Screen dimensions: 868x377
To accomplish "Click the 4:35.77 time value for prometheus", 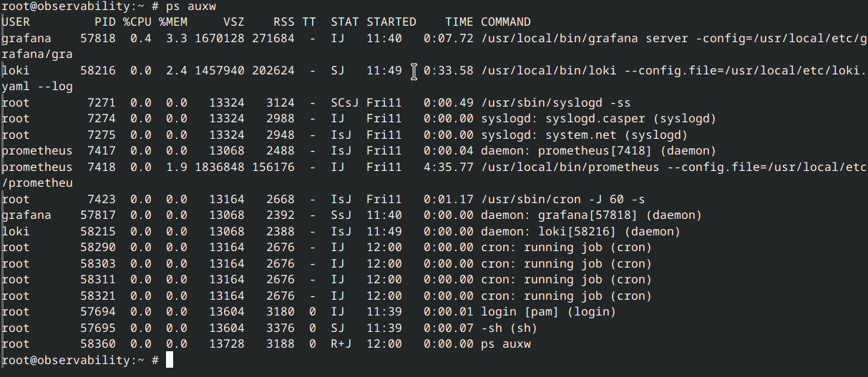I will click(x=448, y=167).
